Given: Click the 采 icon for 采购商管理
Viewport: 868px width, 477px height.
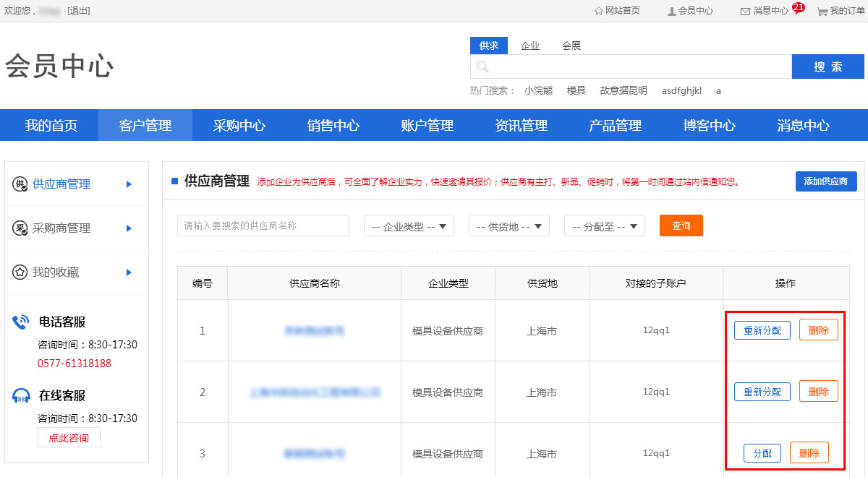Looking at the screenshot, I should [20, 228].
